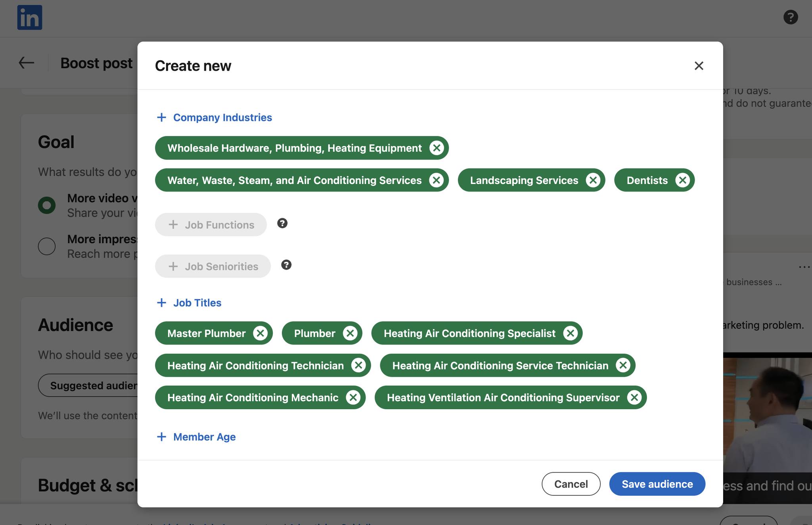Image resolution: width=812 pixels, height=525 pixels.
Task: Click Job Seniorities help question icon
Action: pyautogui.click(x=286, y=265)
